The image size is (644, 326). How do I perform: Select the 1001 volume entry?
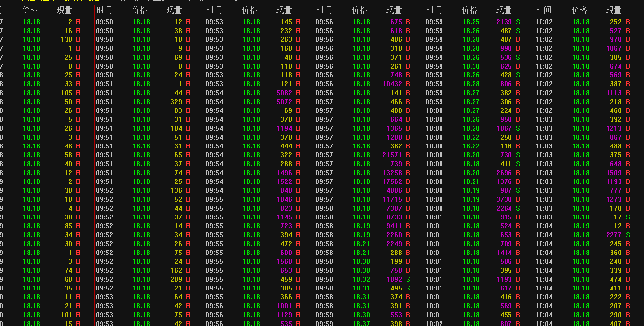click(x=284, y=306)
